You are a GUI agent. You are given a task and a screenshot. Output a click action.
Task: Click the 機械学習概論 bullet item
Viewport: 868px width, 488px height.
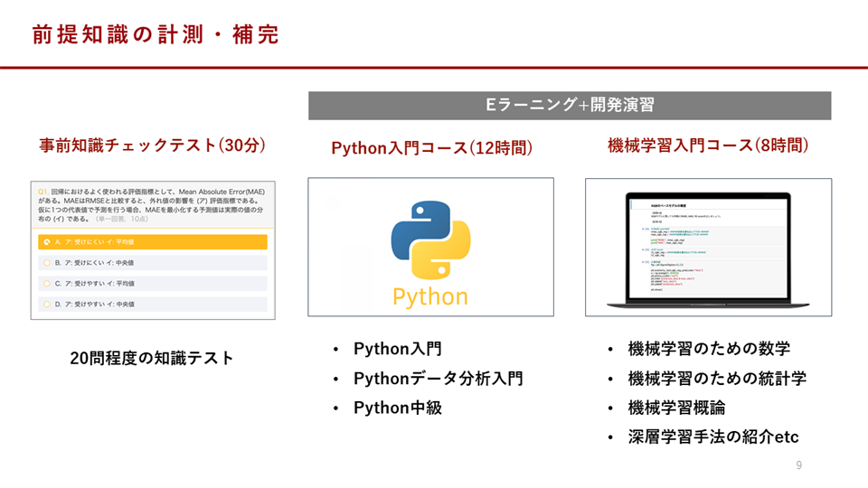click(x=676, y=408)
